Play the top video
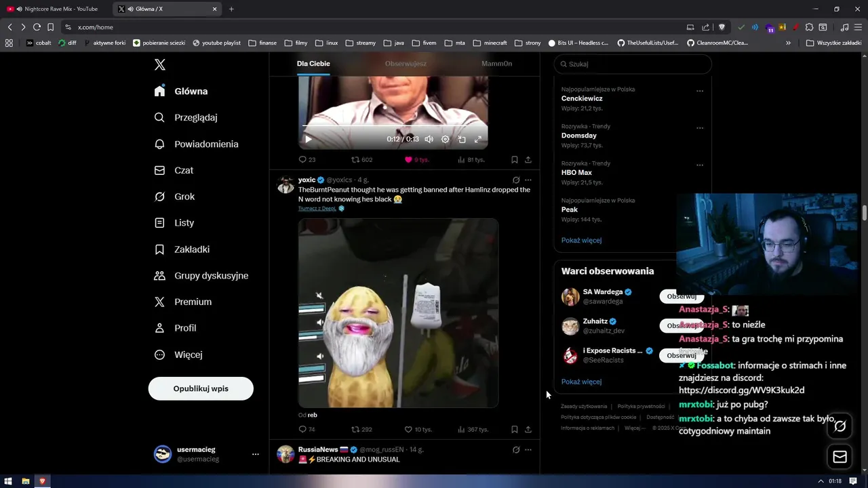 click(308, 139)
